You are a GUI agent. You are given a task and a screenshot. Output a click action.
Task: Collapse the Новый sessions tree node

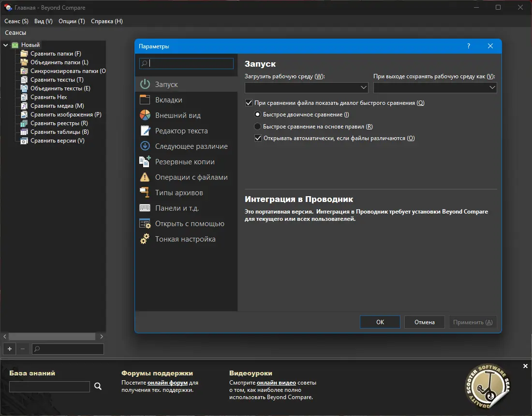click(x=5, y=44)
